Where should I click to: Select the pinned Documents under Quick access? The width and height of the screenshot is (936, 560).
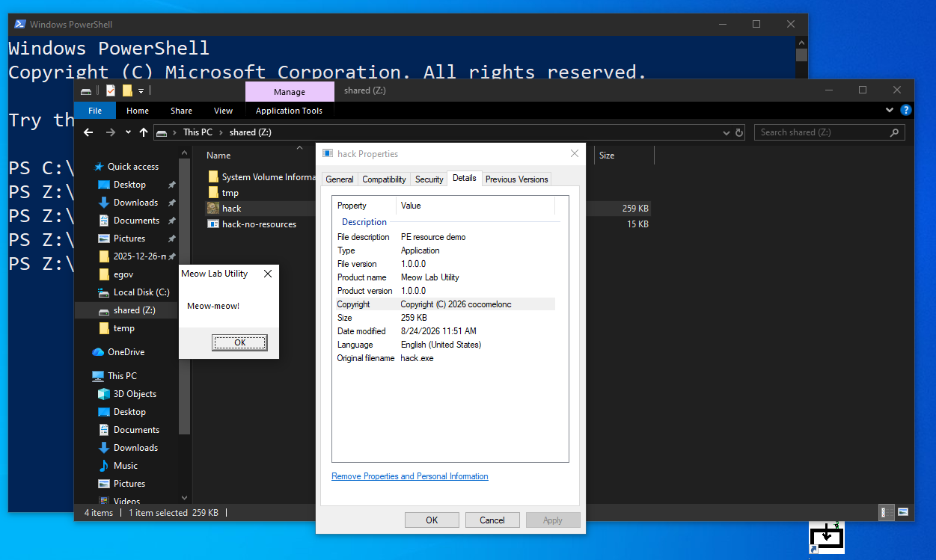click(136, 221)
